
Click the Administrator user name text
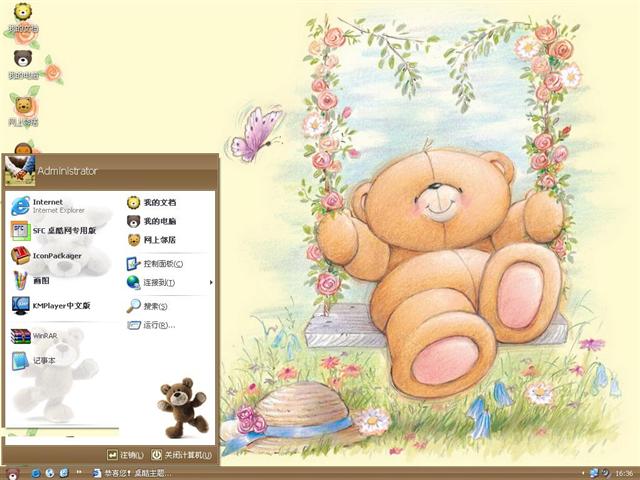pyautogui.click(x=67, y=171)
